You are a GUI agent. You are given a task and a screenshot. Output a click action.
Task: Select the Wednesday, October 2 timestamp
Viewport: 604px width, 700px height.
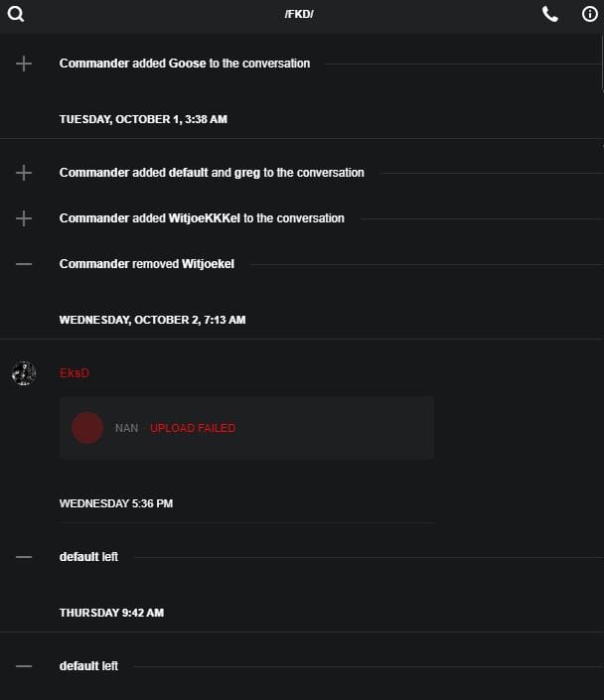[x=152, y=320]
